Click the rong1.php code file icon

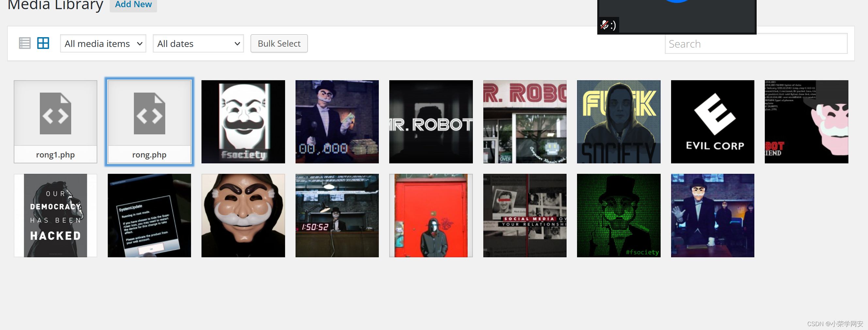pos(56,113)
